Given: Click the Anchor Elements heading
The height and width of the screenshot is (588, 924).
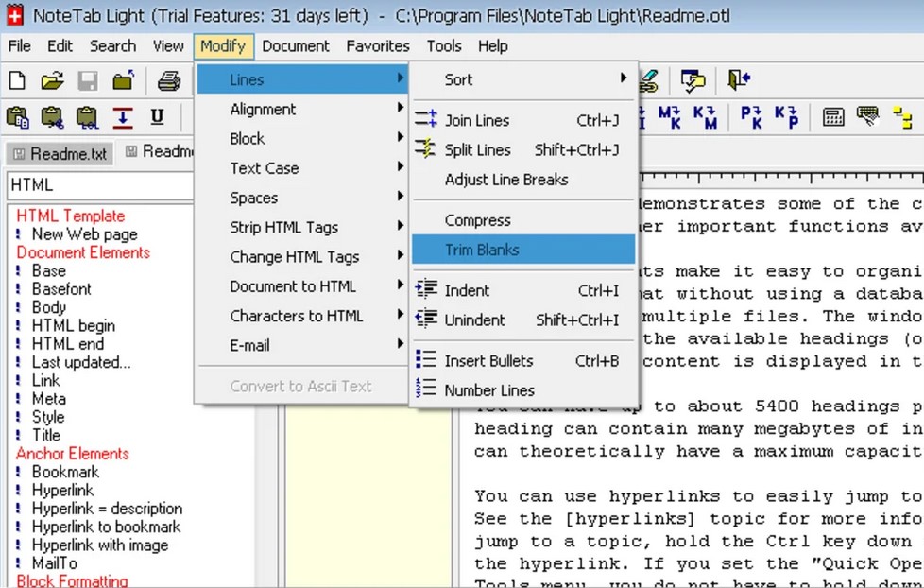Looking at the screenshot, I should tap(73, 454).
